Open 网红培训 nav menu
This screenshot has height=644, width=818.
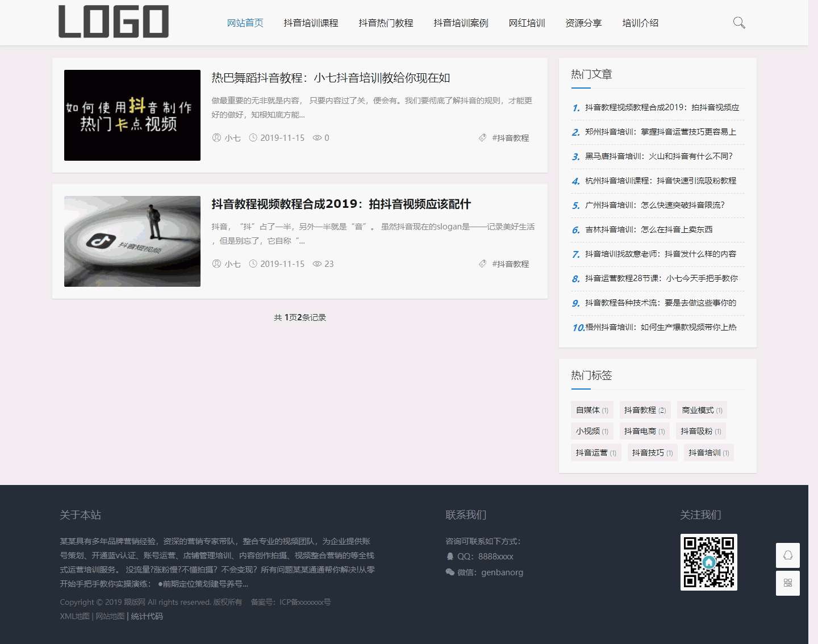527,23
